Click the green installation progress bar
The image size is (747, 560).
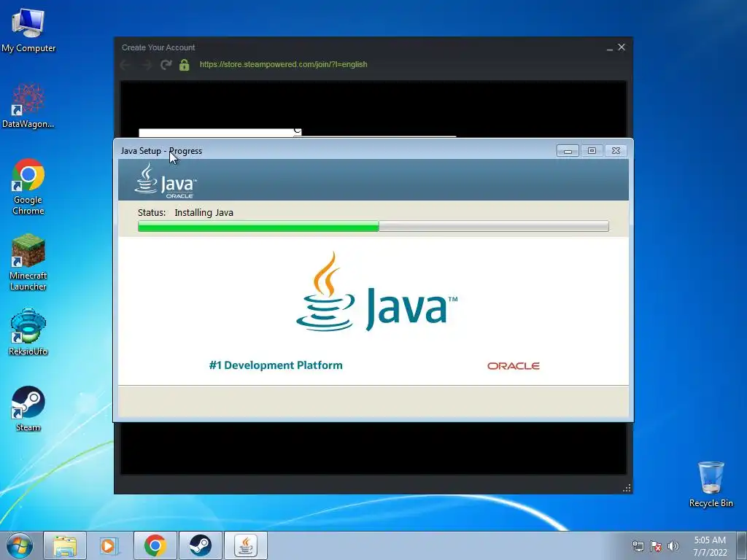[373, 226]
